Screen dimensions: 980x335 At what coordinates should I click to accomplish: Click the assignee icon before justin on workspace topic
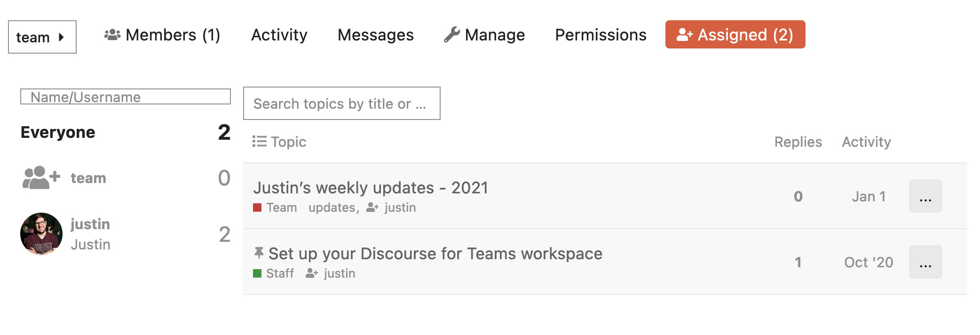coord(311,273)
